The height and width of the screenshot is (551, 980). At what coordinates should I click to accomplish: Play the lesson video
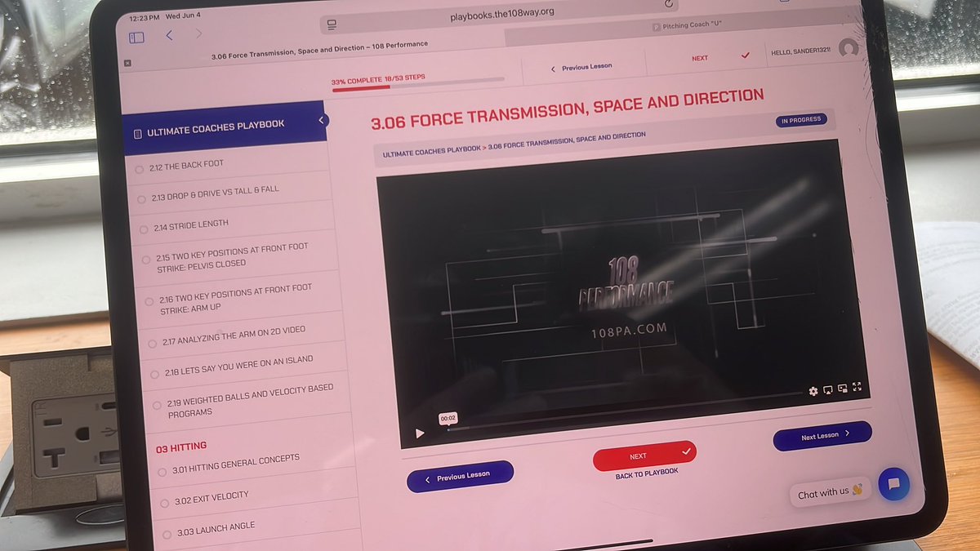pos(420,433)
